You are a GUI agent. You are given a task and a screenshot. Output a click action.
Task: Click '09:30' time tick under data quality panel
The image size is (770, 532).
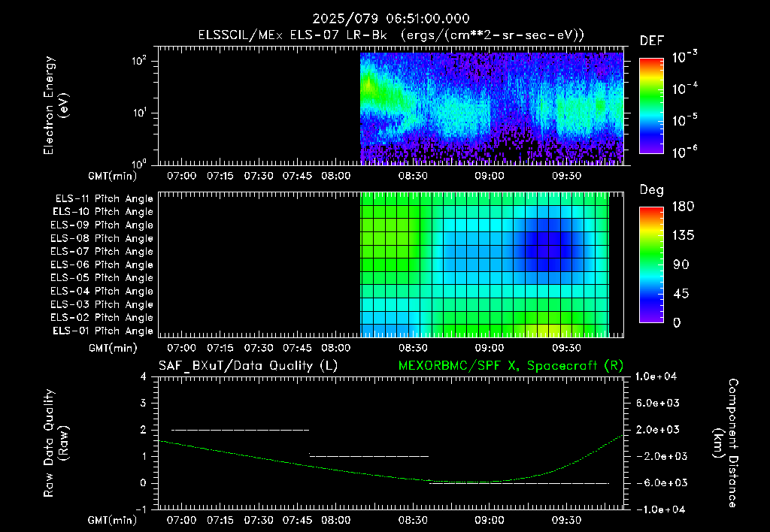(566, 520)
